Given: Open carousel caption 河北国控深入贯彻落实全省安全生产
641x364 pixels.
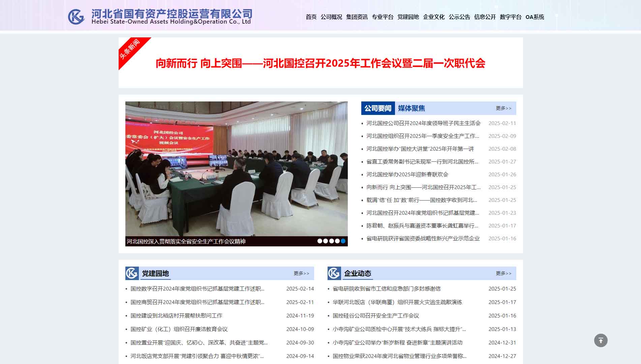Looking at the screenshot, I should [x=186, y=241].
